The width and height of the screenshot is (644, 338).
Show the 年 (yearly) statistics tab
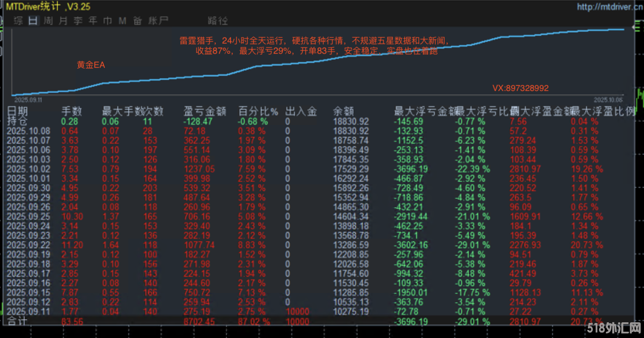click(x=93, y=21)
